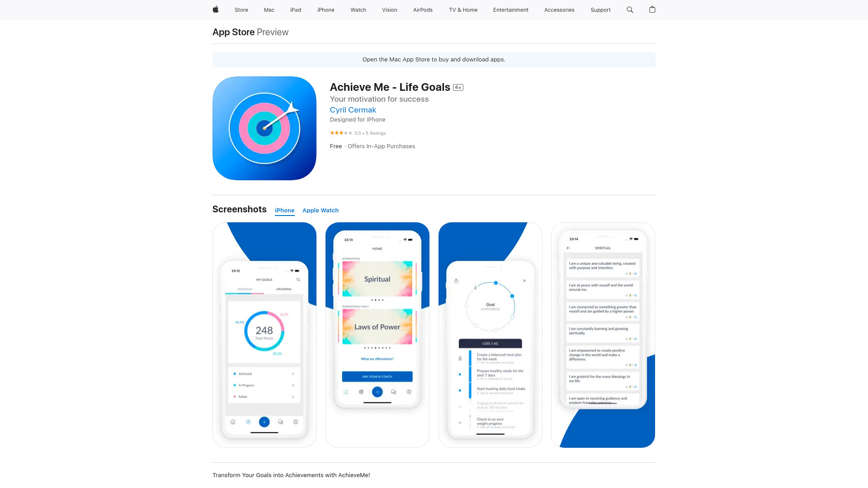
Task: Open the App Store section link
Action: point(233,32)
